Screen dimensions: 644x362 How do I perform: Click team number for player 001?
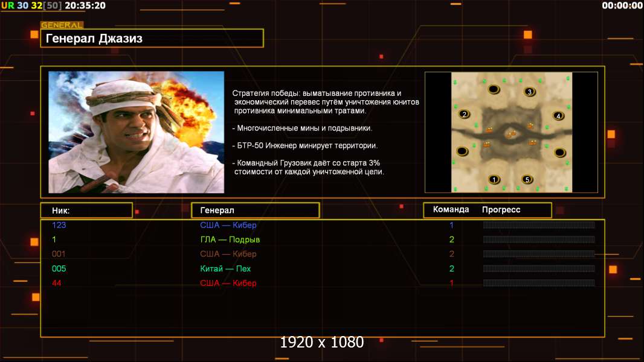pos(451,254)
